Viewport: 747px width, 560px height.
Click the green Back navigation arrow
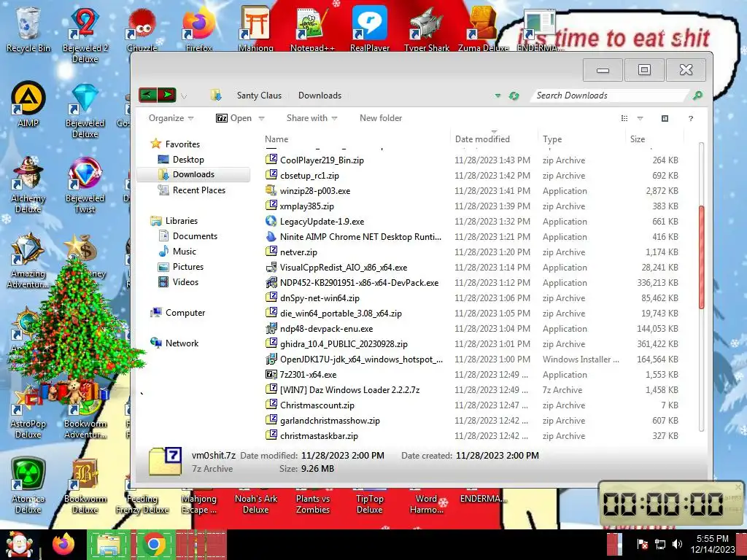[147, 95]
